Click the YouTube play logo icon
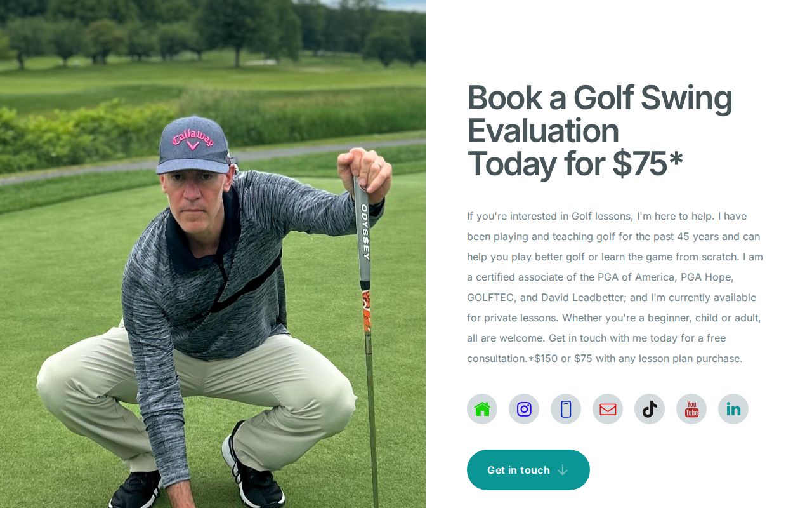 click(x=691, y=409)
